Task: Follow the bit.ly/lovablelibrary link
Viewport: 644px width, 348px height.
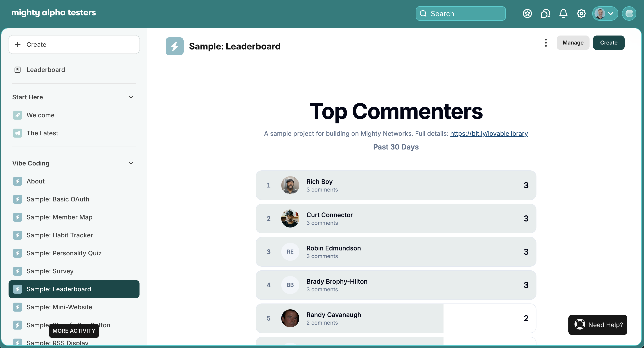Action: pyautogui.click(x=489, y=133)
